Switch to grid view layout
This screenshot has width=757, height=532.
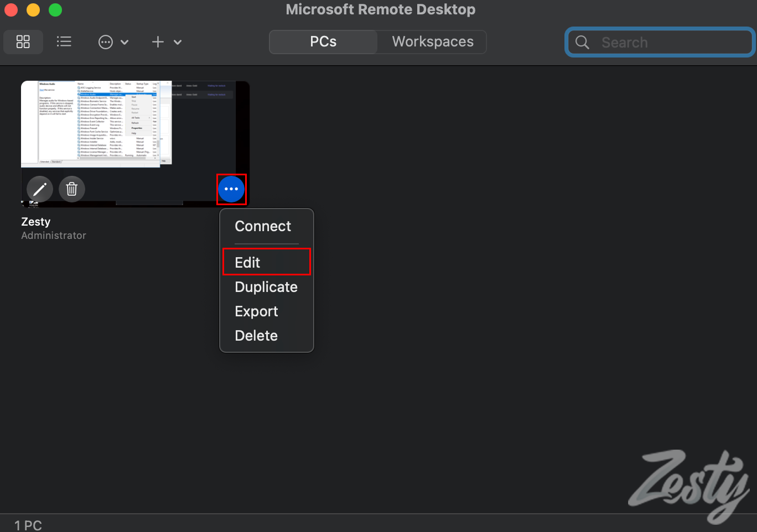tap(23, 42)
